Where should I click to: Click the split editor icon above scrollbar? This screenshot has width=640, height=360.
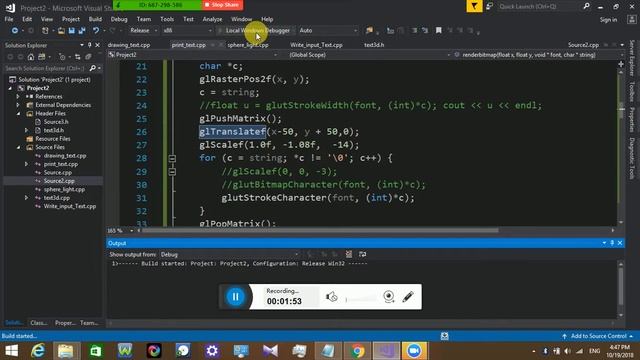tap(621, 64)
